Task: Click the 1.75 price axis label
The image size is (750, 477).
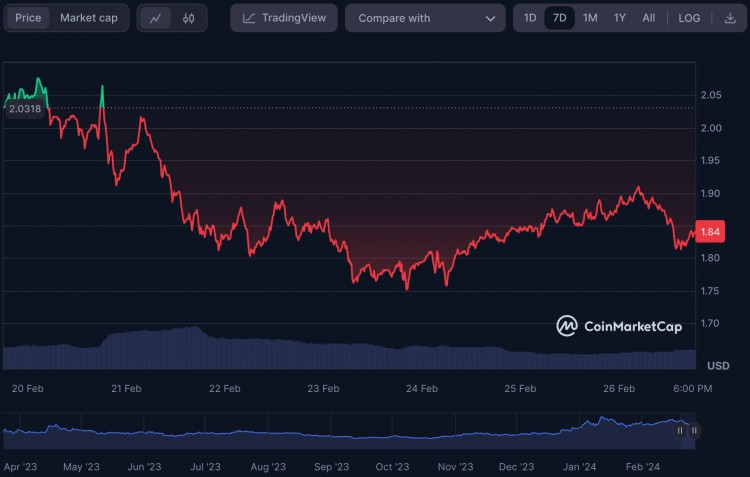Action: (x=710, y=291)
